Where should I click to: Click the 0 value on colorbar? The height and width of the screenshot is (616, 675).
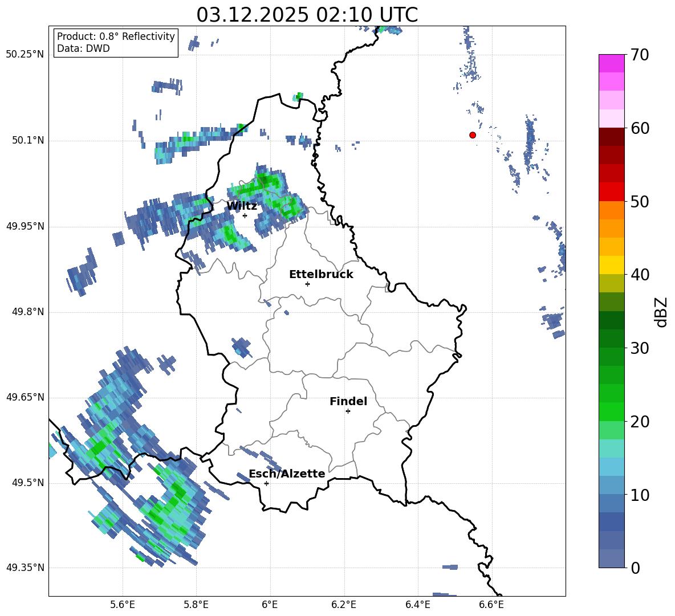point(635,568)
